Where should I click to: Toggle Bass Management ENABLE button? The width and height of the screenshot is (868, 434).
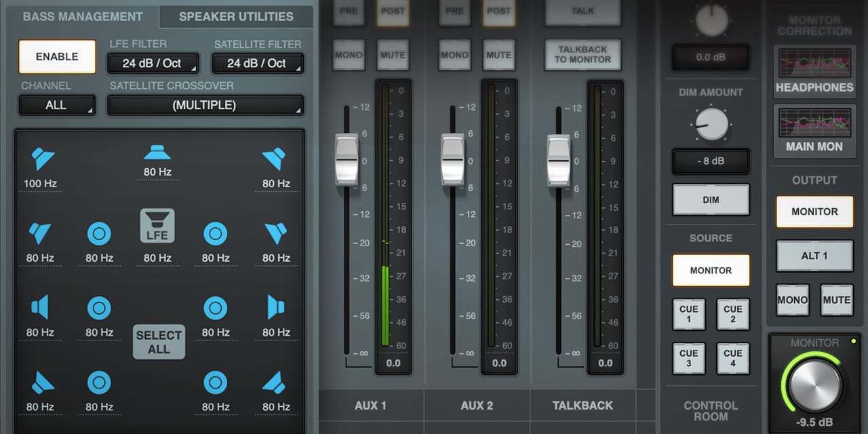[x=57, y=57]
